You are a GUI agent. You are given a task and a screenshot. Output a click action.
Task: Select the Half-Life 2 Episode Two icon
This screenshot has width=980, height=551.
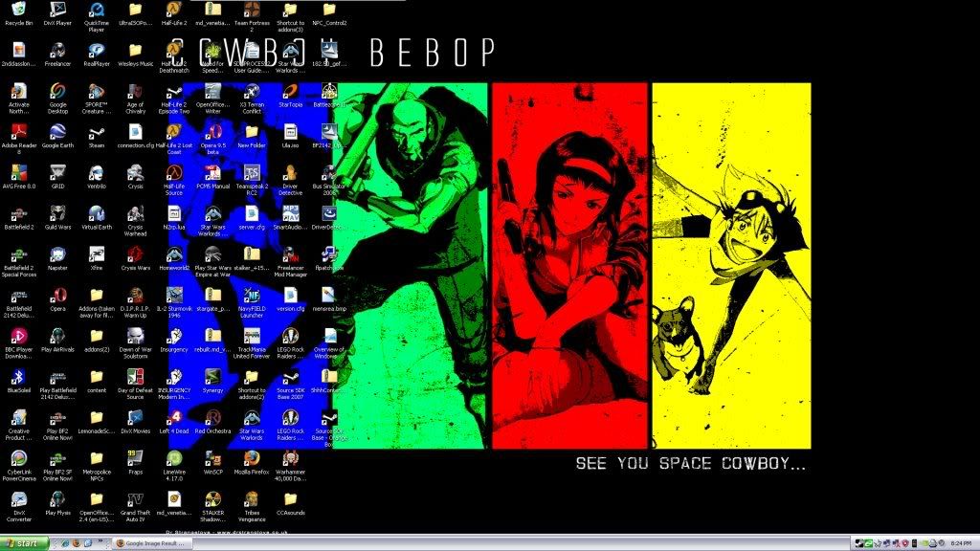(x=174, y=99)
